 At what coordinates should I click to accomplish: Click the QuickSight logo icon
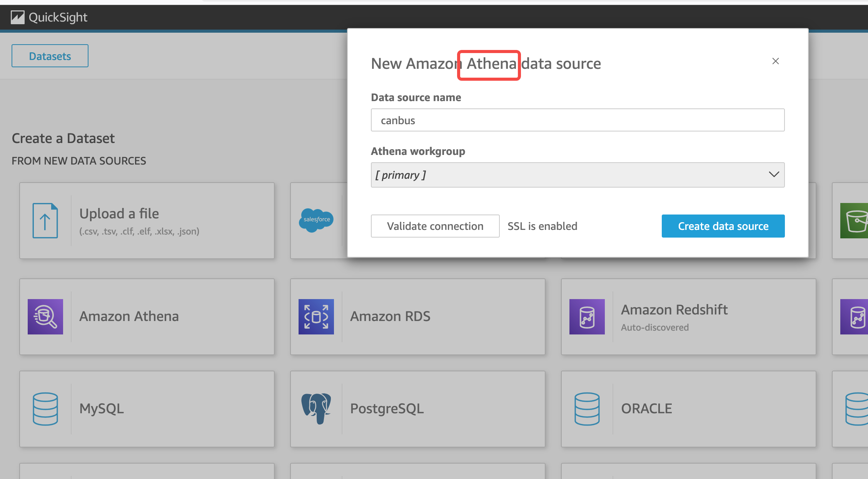[18, 17]
